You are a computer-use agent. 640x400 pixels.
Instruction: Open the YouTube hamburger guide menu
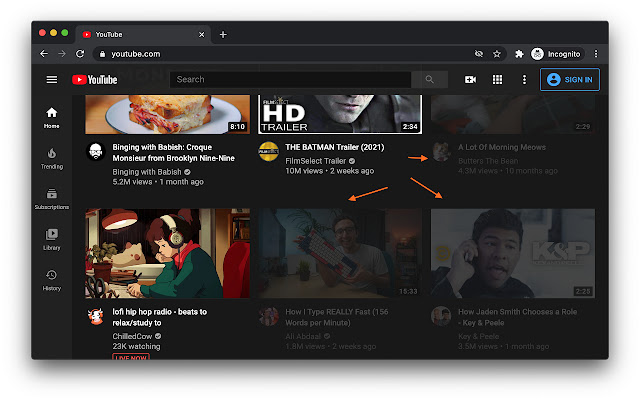[51, 79]
